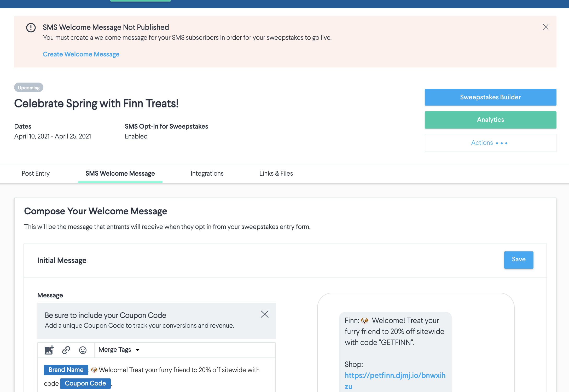This screenshot has width=569, height=392.
Task: Click the Initial Message heading
Action: (x=62, y=260)
